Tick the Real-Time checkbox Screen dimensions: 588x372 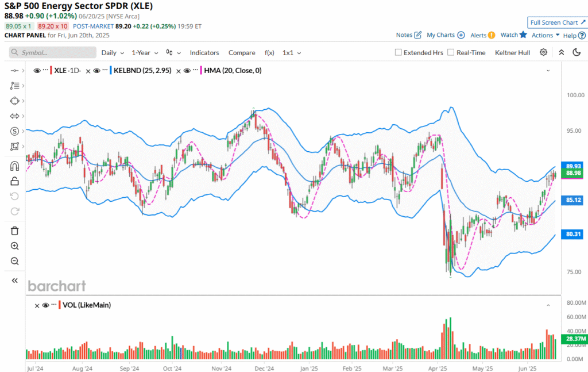(451, 52)
